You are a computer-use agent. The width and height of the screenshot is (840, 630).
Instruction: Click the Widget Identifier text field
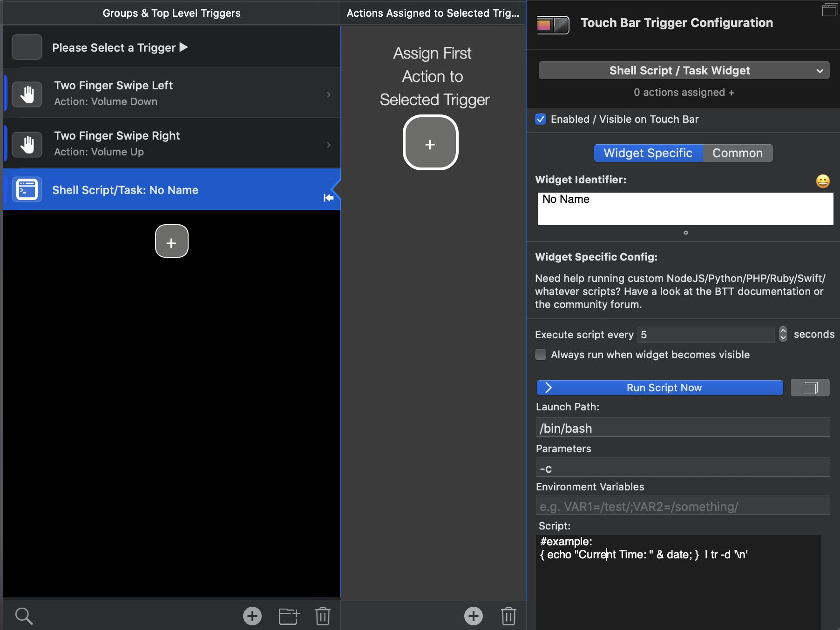[x=685, y=209]
